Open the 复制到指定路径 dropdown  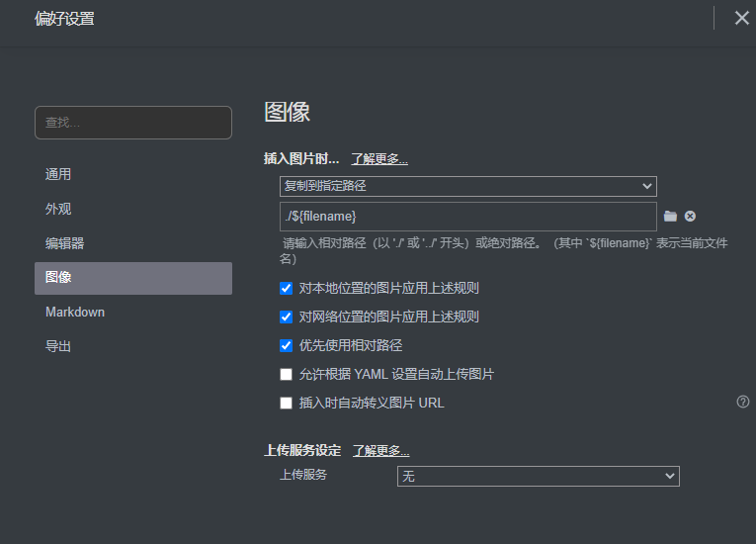point(468,186)
